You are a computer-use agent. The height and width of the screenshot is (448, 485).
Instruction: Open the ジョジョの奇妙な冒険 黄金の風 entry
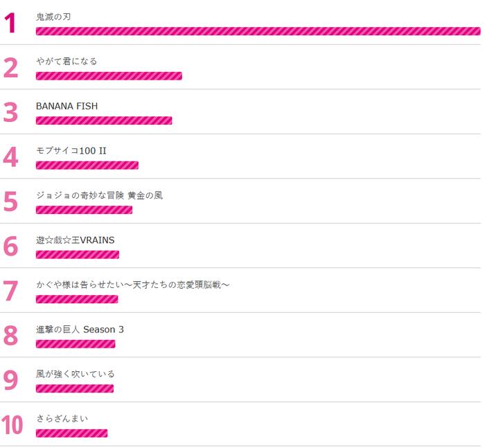[99, 195]
